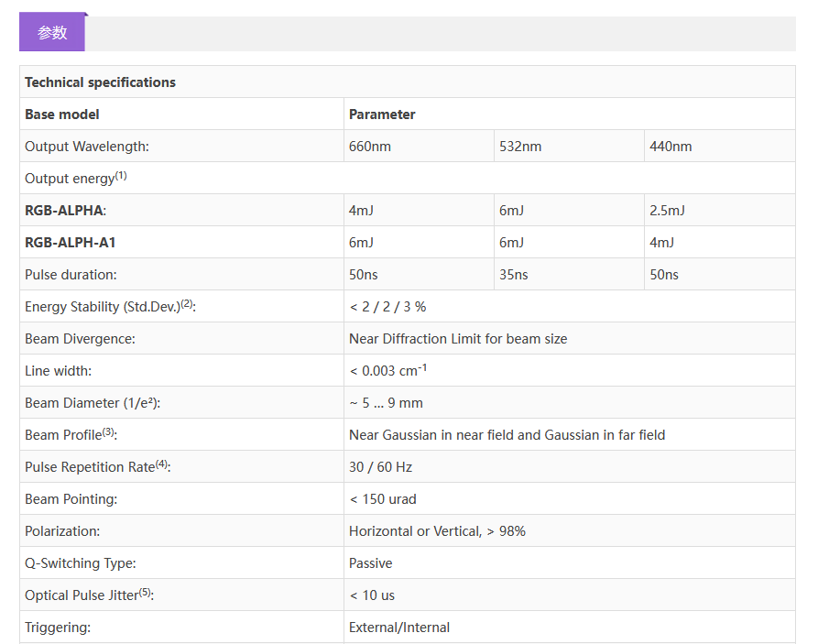
Task: Click the 35ns pulse duration value
Action: coord(514,275)
